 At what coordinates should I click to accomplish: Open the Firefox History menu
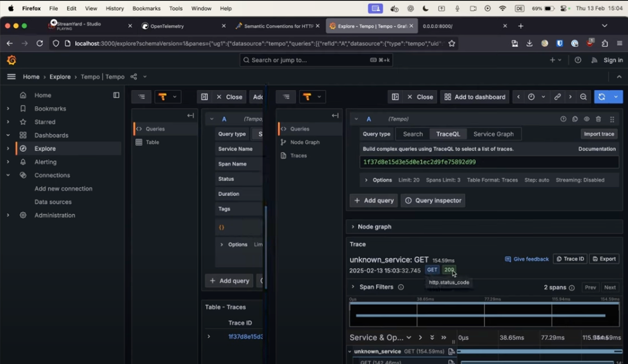[x=115, y=8]
